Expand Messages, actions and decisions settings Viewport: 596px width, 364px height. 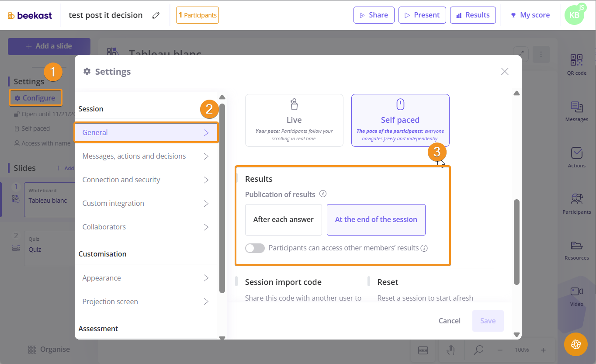146,156
